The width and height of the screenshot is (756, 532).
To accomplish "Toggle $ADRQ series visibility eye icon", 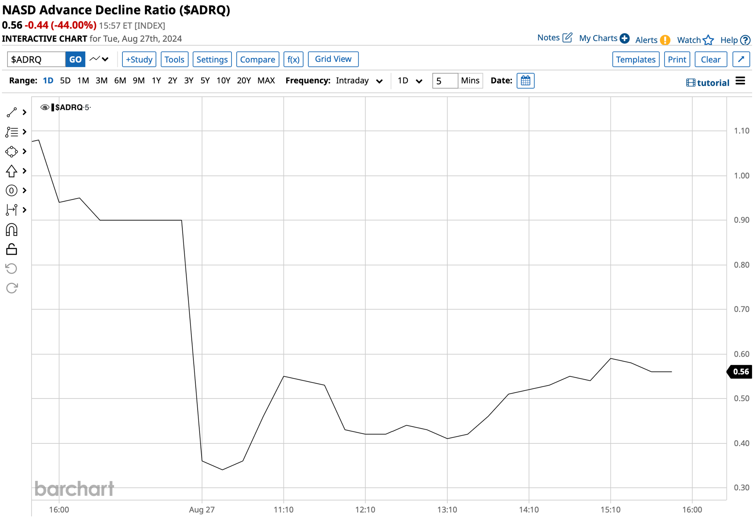I will (44, 108).
